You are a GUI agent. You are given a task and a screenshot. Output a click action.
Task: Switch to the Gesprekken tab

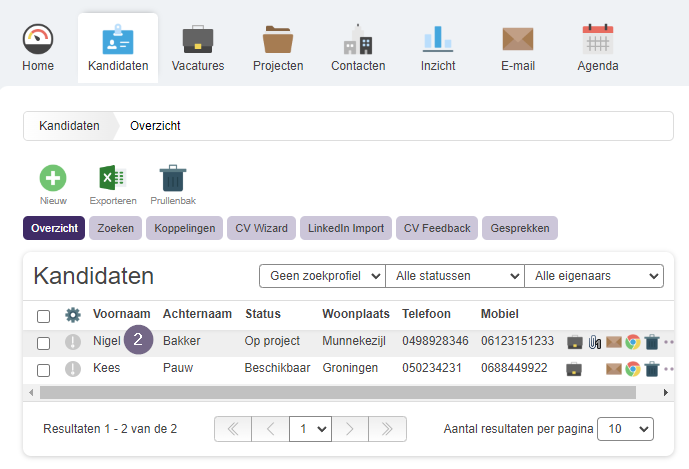tap(520, 228)
